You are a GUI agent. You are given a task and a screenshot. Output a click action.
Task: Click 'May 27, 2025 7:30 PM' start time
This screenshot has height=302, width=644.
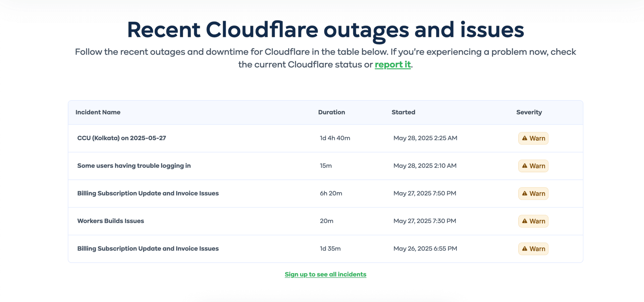(425, 221)
